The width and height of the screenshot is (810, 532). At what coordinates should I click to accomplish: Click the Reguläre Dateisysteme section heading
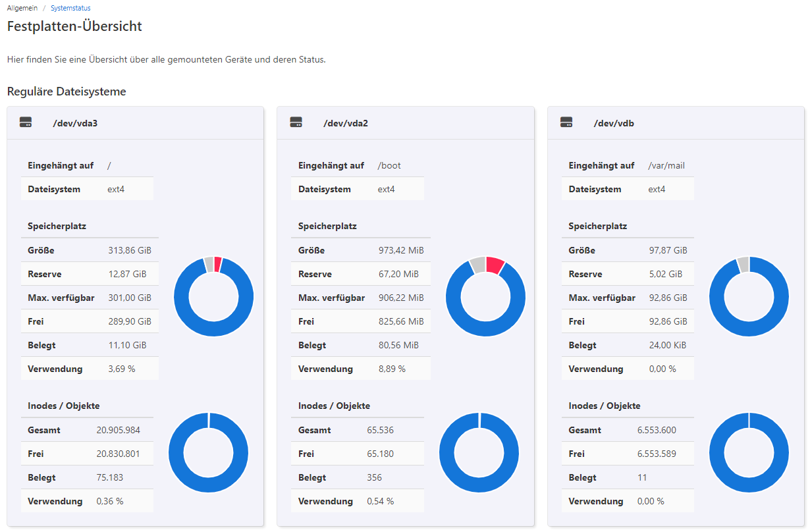tap(67, 92)
